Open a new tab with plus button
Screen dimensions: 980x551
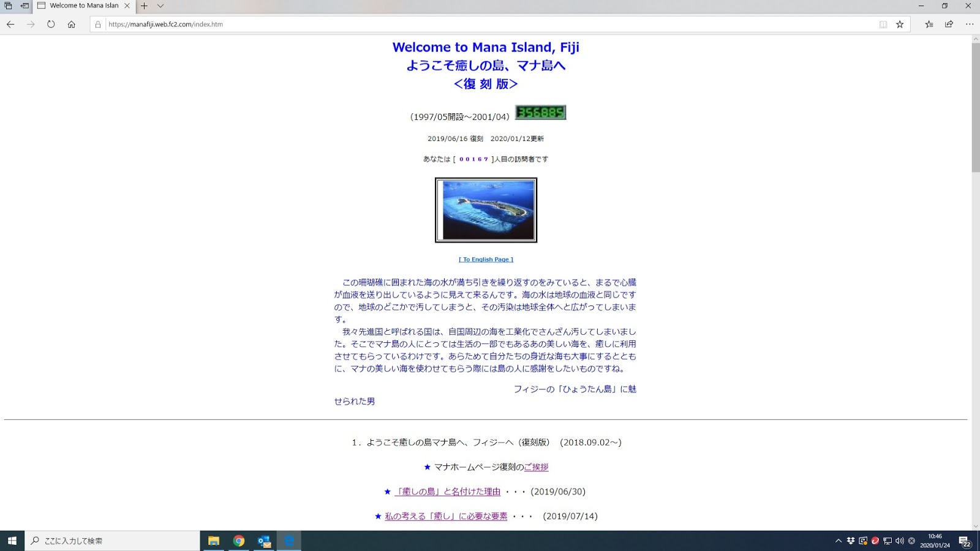coord(144,6)
